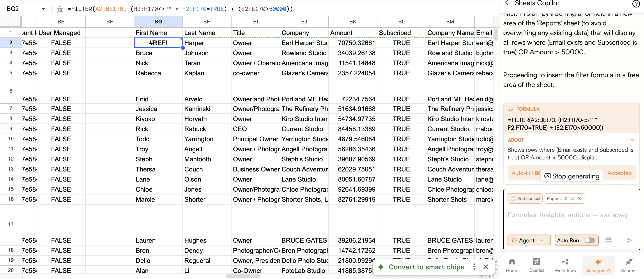Click the cell containing Rebecca

158,73
